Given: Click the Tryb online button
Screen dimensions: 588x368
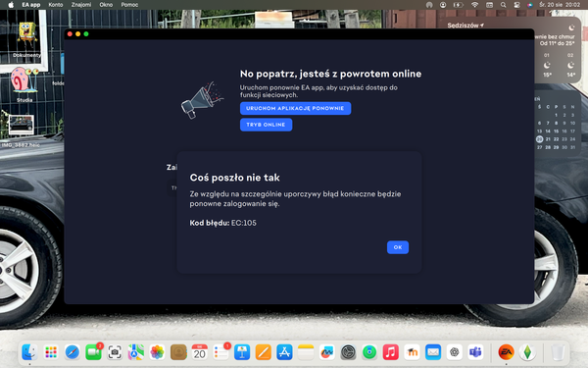Looking at the screenshot, I should coord(266,125).
